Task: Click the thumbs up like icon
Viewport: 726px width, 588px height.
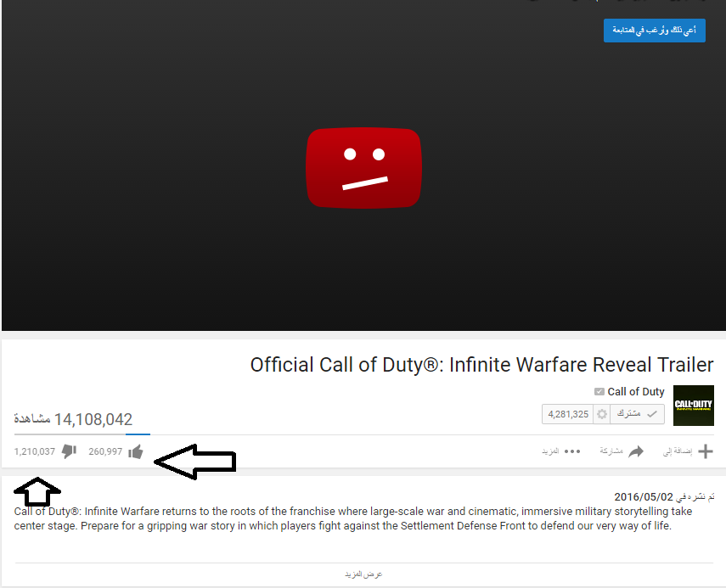Action: (x=136, y=451)
